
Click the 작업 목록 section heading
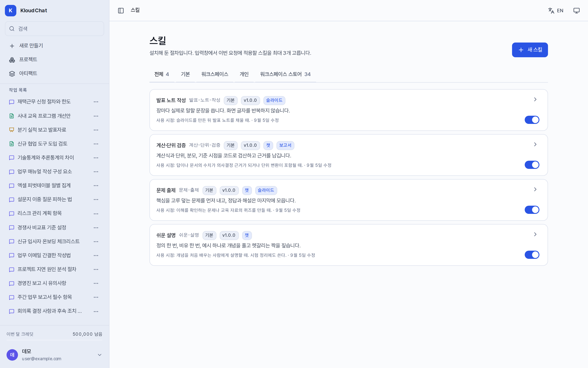click(18, 90)
